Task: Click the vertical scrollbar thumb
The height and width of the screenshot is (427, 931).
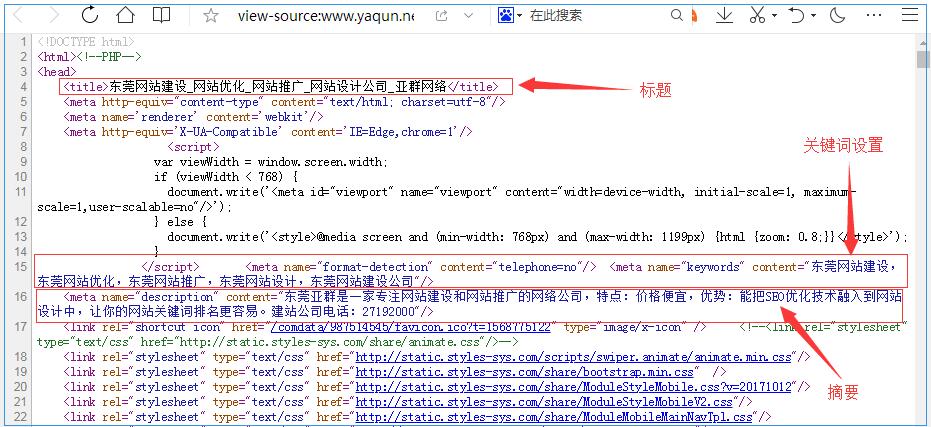Action: [922, 60]
